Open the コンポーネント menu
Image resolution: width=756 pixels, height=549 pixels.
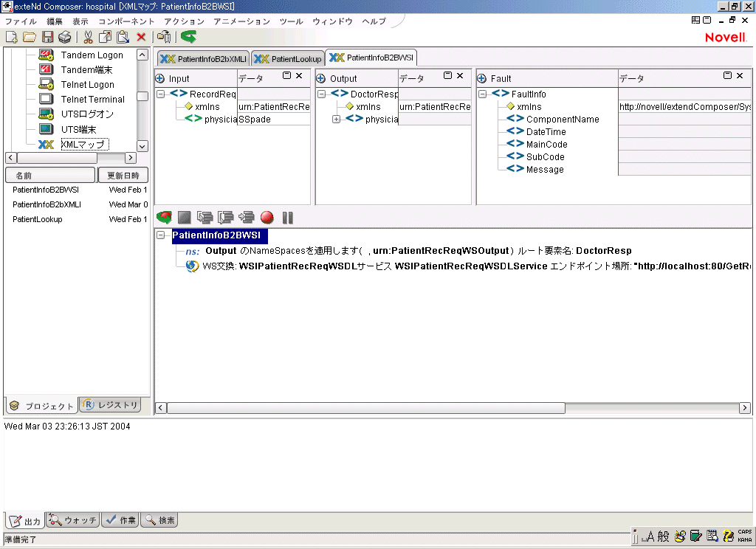126,21
